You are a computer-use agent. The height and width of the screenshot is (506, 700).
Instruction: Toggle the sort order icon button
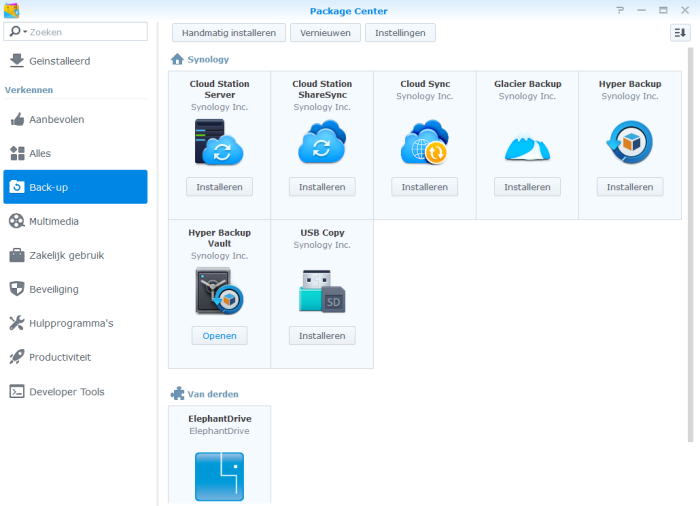click(x=680, y=33)
